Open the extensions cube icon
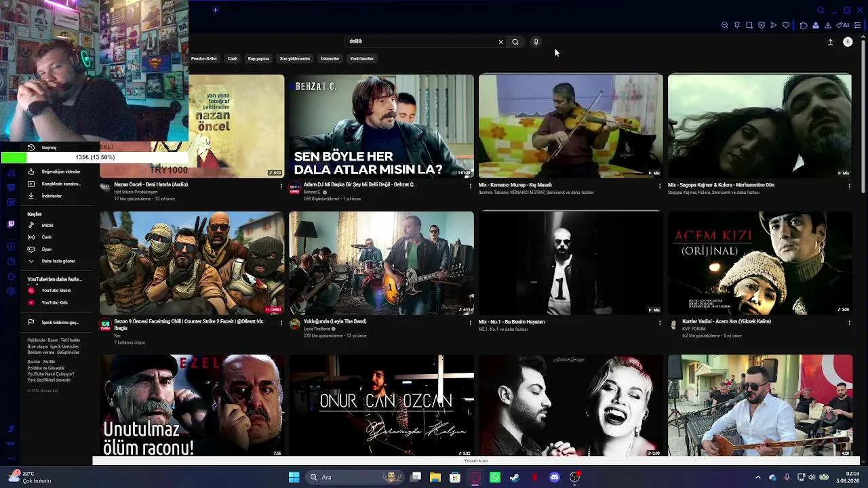 click(x=804, y=25)
